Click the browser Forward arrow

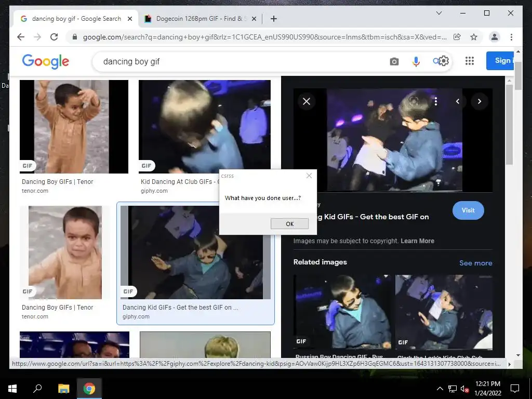37,37
